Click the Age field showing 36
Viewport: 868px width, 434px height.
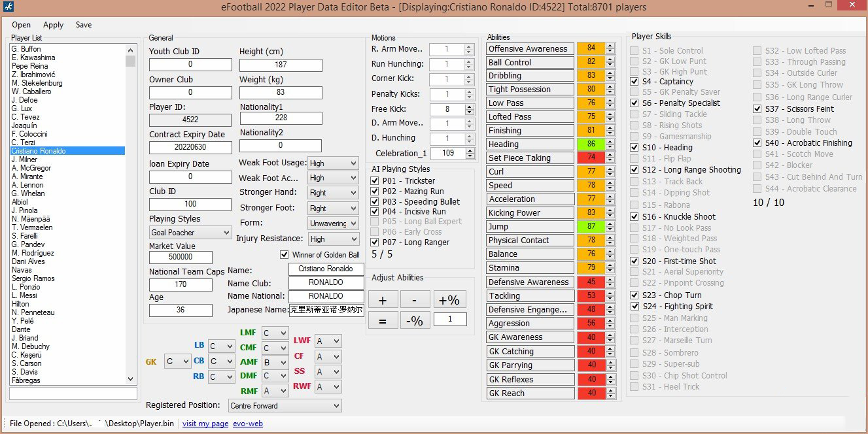181,310
